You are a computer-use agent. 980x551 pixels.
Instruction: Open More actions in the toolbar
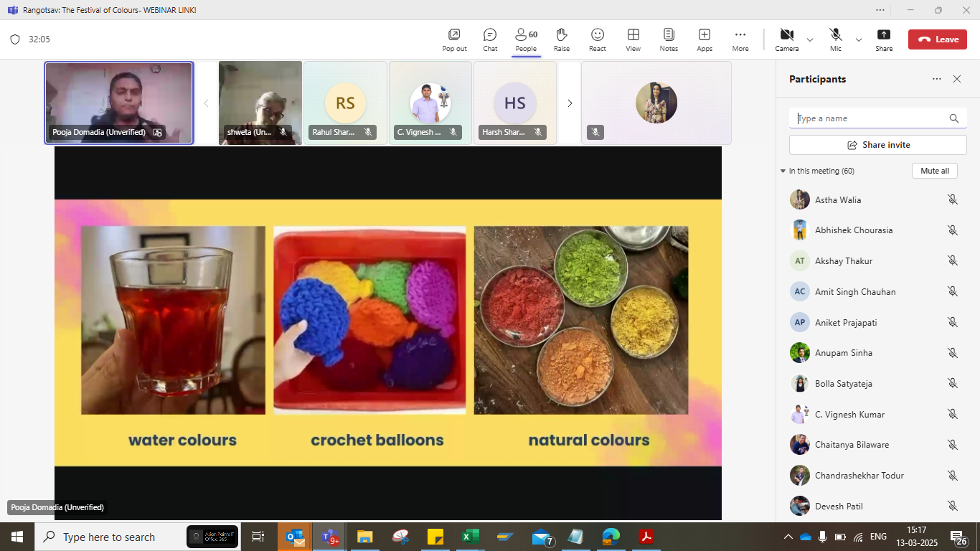(x=740, y=39)
